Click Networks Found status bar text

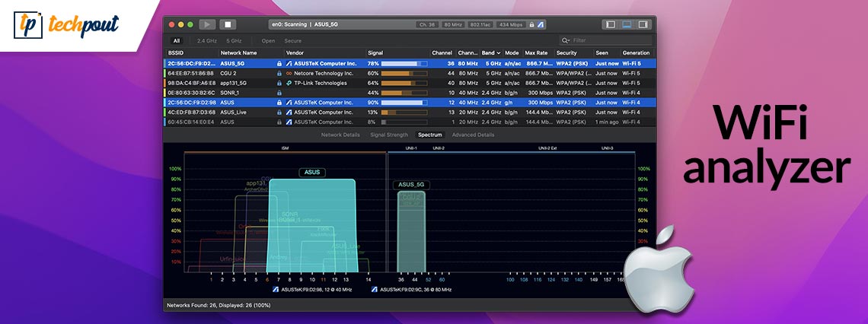[x=219, y=305]
